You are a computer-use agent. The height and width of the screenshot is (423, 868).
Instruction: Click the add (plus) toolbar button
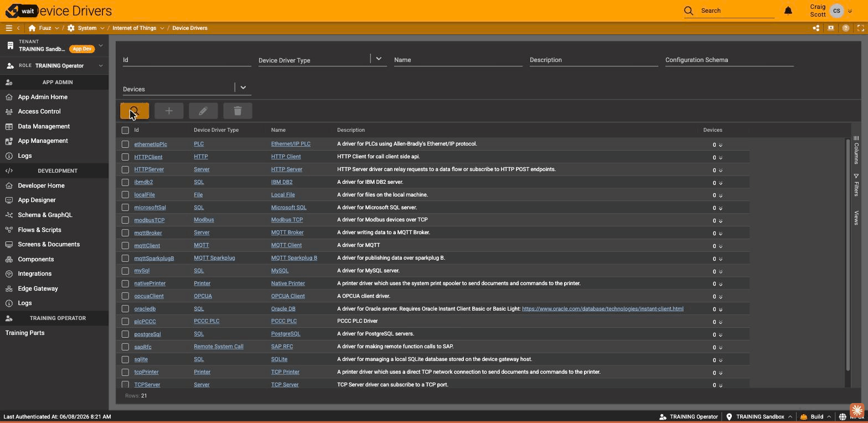[x=169, y=111]
